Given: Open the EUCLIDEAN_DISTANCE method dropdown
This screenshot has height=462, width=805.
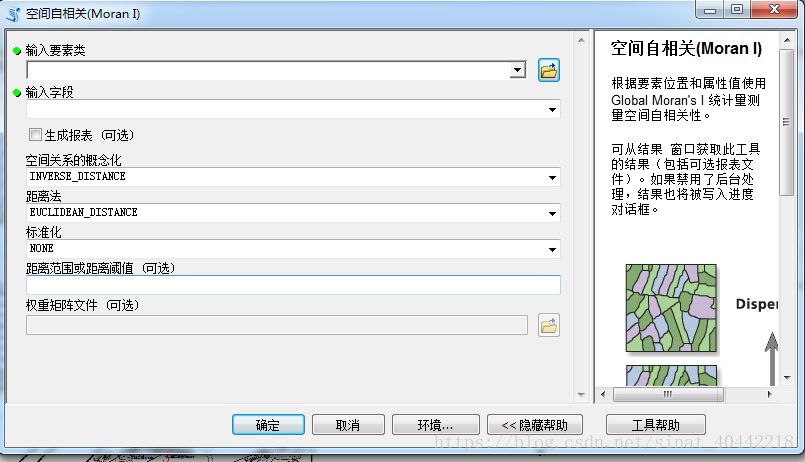Looking at the screenshot, I should 552,213.
